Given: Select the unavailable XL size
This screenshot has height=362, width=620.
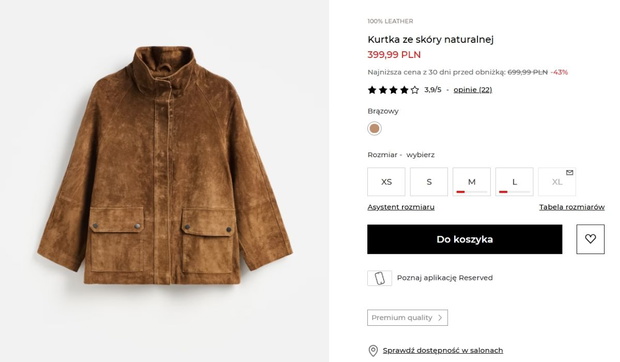Looking at the screenshot, I should click(x=557, y=182).
